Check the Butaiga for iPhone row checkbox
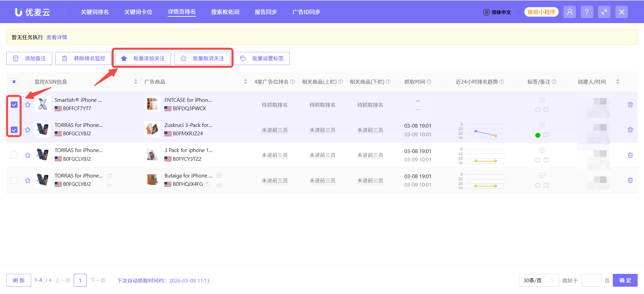Viewport: 644px width, 294px height. [14, 180]
